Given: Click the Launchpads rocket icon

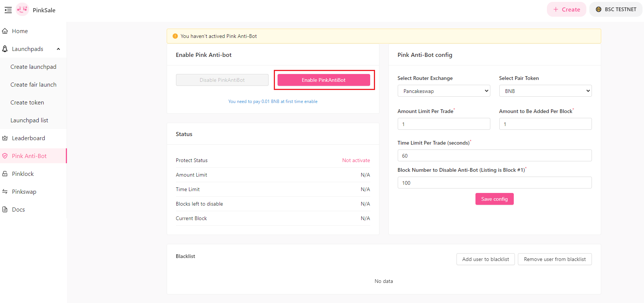Looking at the screenshot, I should 5,49.
